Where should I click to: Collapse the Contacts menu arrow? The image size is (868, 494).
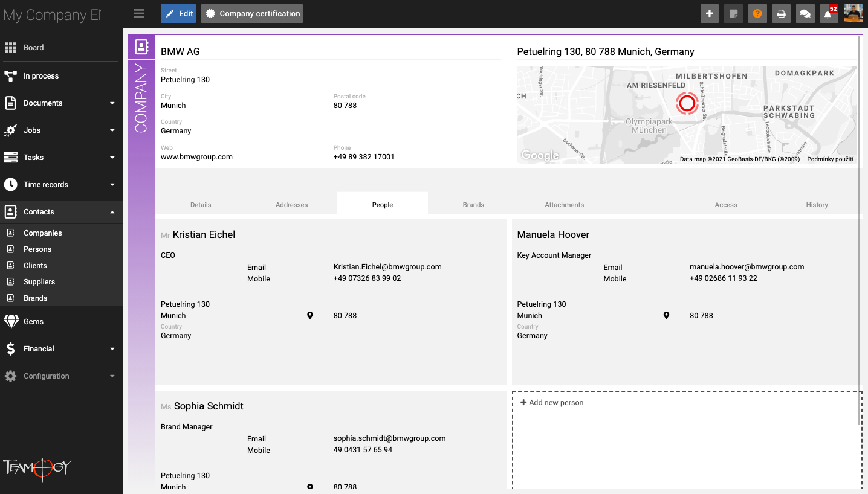tap(112, 212)
